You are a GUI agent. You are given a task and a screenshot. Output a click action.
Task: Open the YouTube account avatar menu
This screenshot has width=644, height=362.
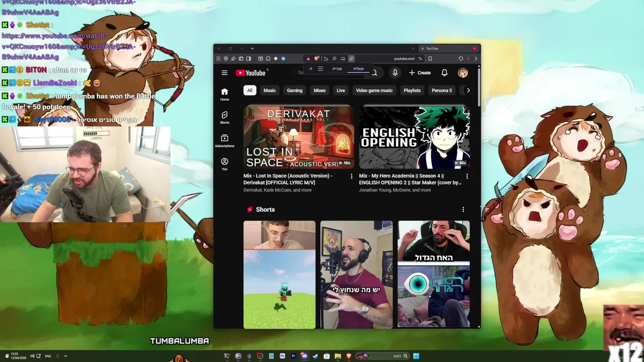coord(463,73)
